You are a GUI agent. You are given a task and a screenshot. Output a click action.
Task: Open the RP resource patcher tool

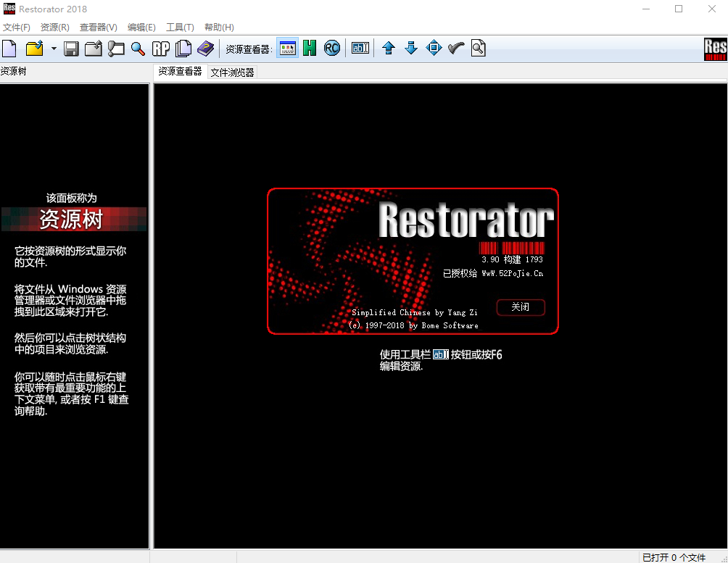161,48
